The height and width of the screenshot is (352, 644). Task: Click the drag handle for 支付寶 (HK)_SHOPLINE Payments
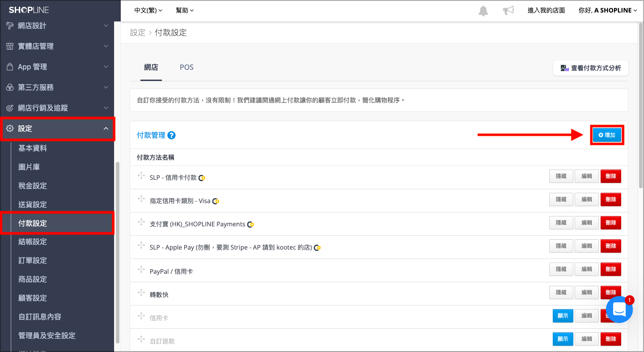141,222
